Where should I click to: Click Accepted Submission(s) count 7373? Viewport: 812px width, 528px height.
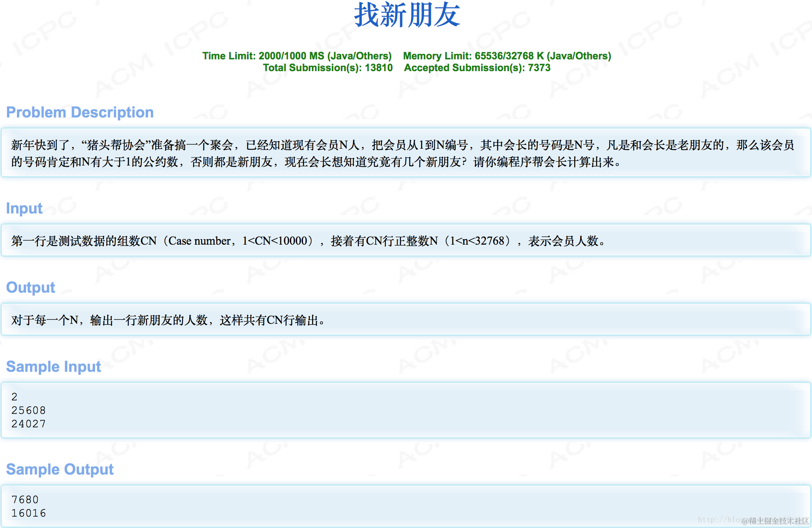click(539, 68)
